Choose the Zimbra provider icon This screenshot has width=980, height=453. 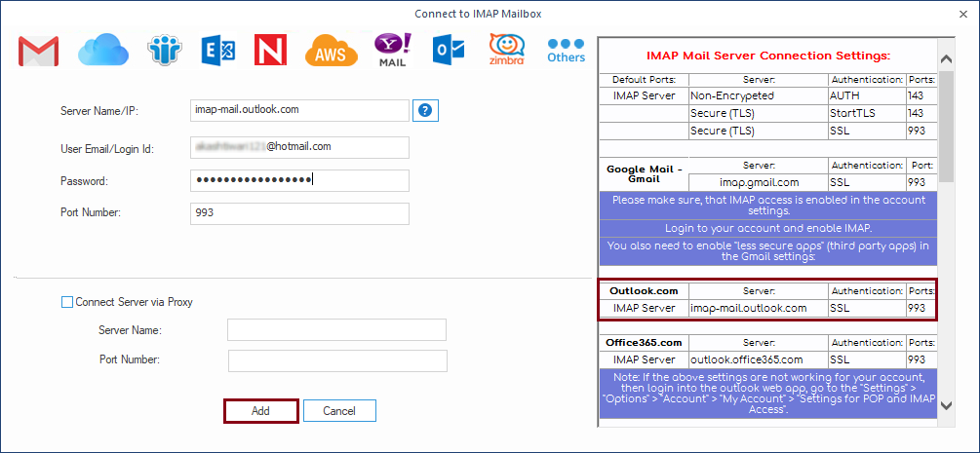pyautogui.click(x=507, y=50)
